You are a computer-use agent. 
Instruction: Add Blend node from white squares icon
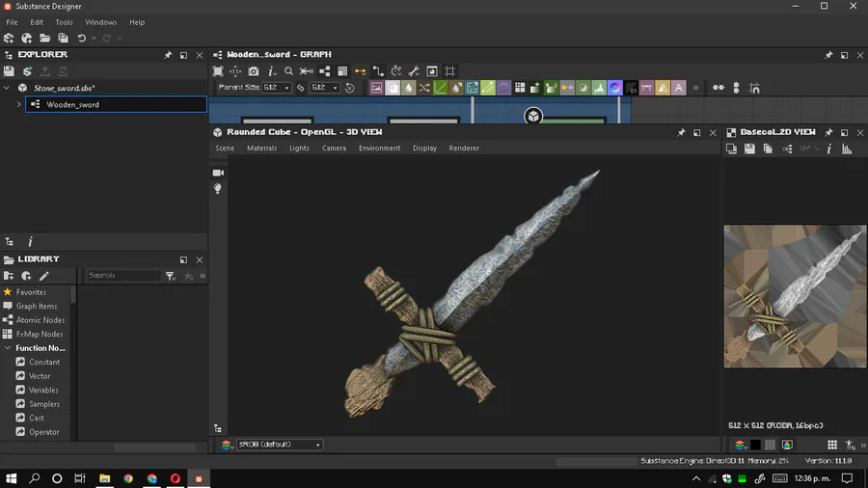click(x=393, y=88)
